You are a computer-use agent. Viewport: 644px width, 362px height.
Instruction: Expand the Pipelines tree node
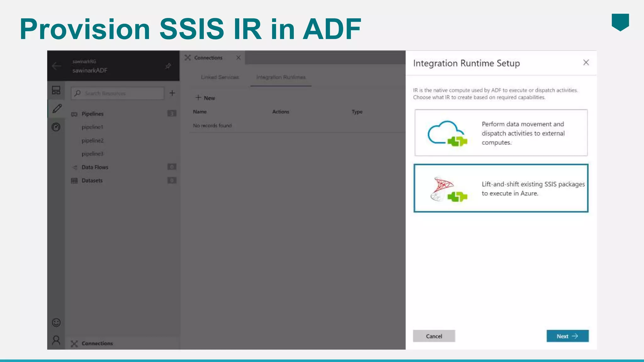pos(92,114)
